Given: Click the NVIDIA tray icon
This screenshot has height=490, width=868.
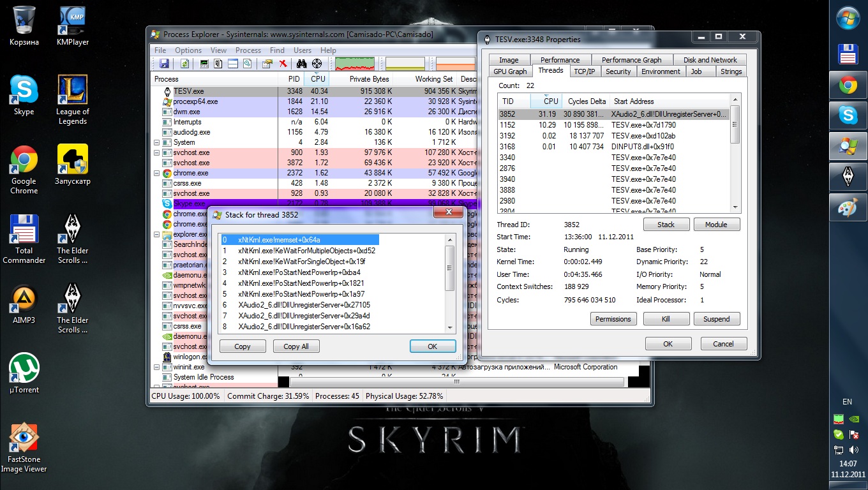Looking at the screenshot, I should (854, 420).
